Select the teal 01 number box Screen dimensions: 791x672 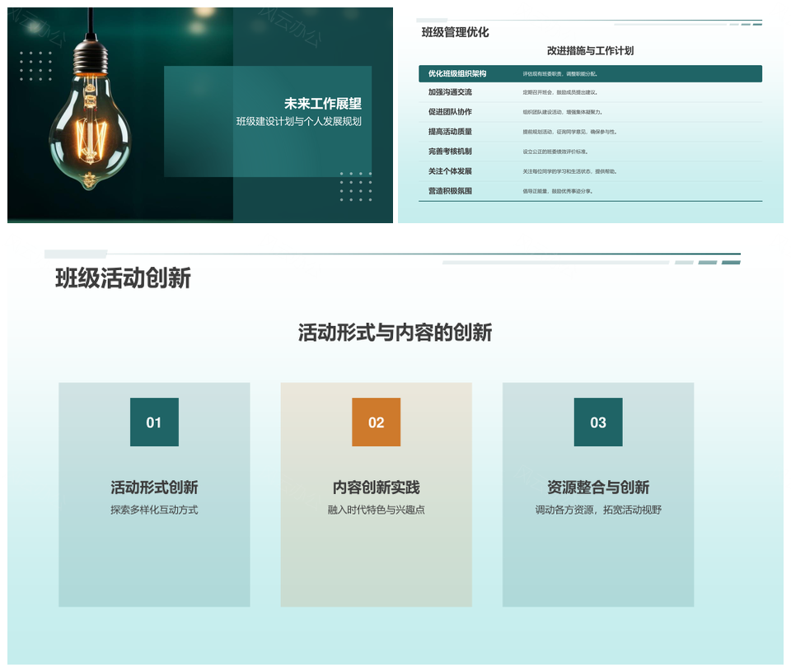pyautogui.click(x=154, y=422)
